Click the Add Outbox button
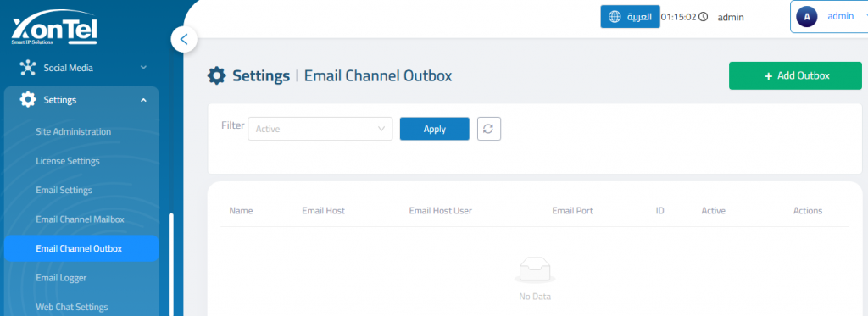This screenshot has height=316, width=868. pos(795,75)
